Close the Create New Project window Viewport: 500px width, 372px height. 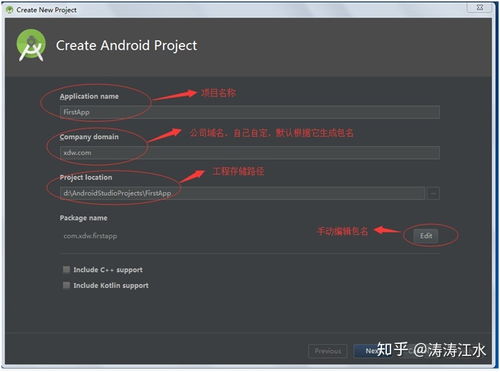click(480, 7)
